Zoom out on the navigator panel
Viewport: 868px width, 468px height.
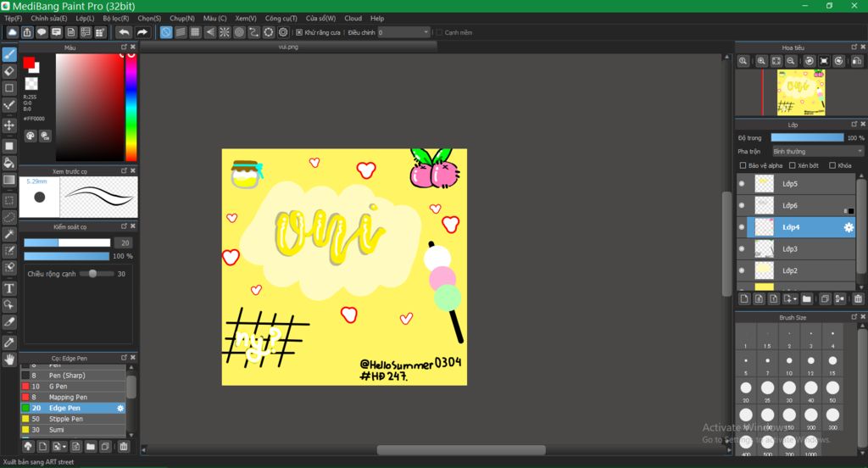pos(791,61)
